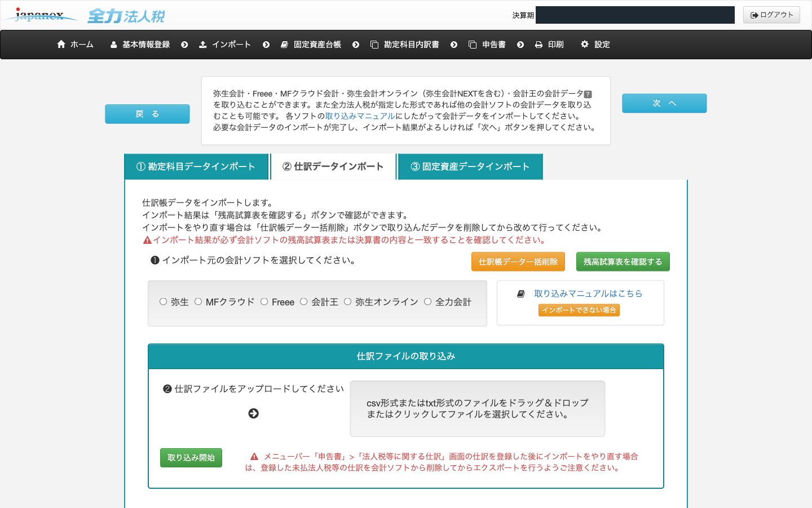The image size is (812, 508).
Task: Click the csv/txt file drop zone
Action: pyautogui.click(x=478, y=409)
